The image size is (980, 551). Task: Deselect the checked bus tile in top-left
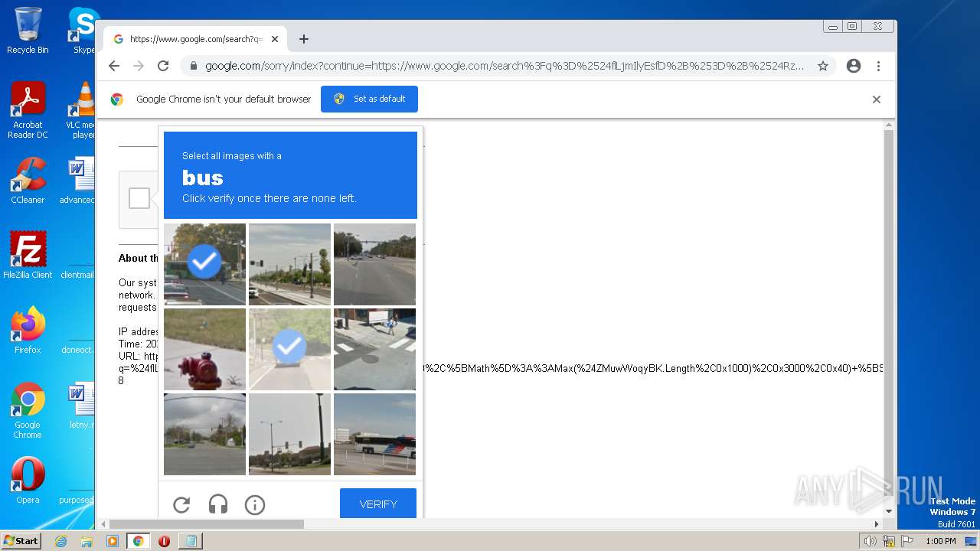204,264
